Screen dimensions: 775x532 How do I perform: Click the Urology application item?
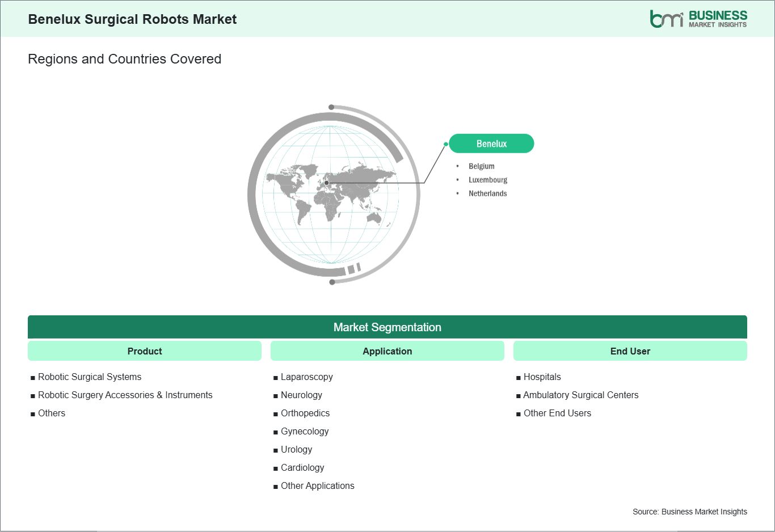pos(296,449)
